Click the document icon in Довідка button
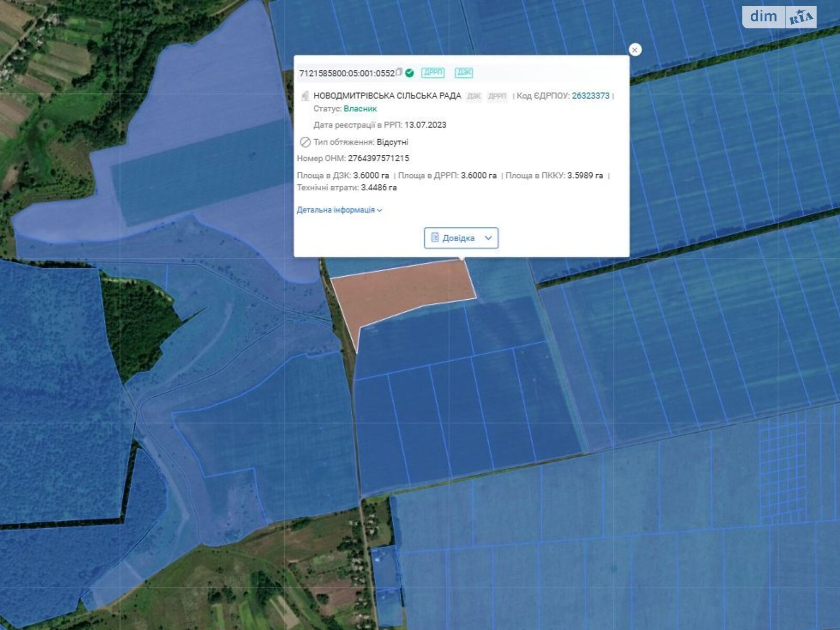 click(x=435, y=238)
